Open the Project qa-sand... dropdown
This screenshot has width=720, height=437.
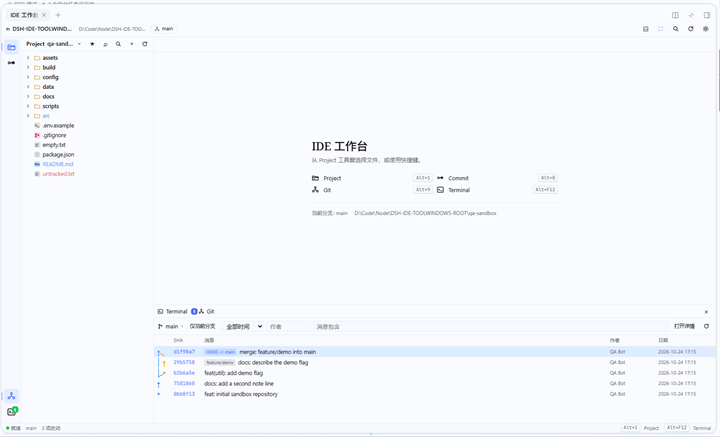click(x=53, y=44)
